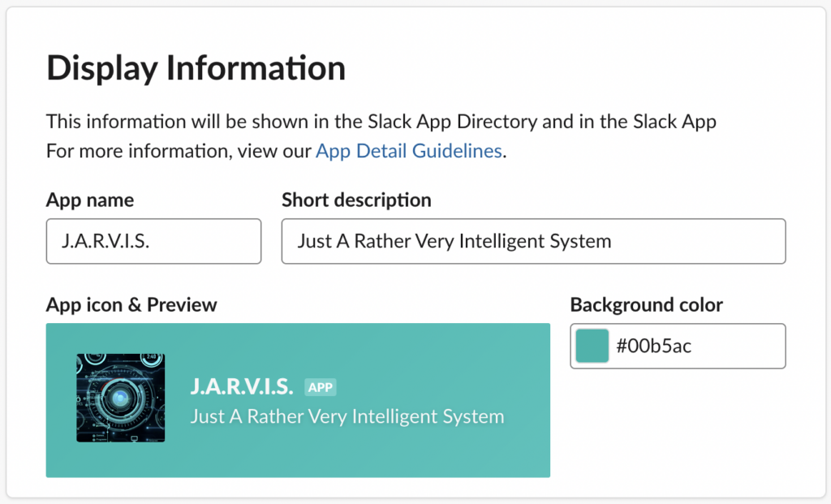Click the 'App name' label
This screenshot has width=831, height=504.
(x=90, y=200)
